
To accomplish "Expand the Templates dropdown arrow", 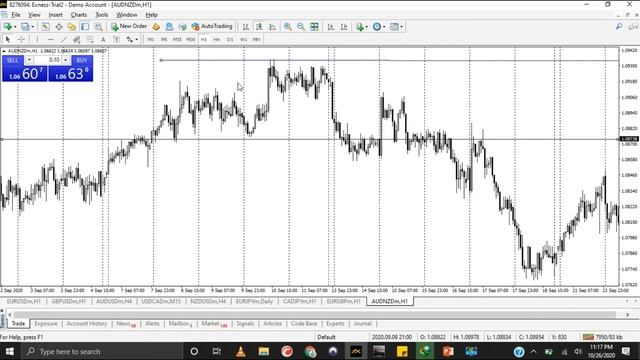I will point(402,27).
